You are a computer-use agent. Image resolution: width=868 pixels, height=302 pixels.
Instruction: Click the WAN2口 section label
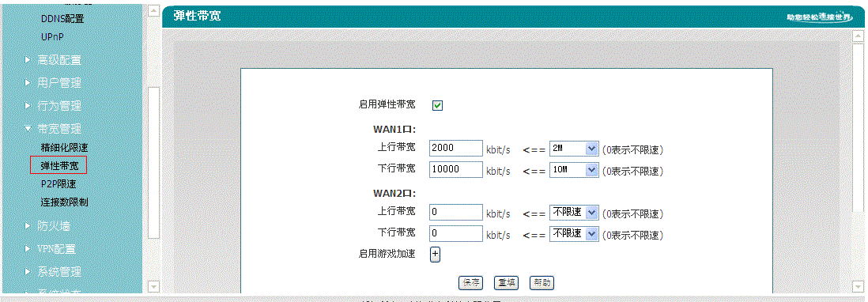pos(394,194)
